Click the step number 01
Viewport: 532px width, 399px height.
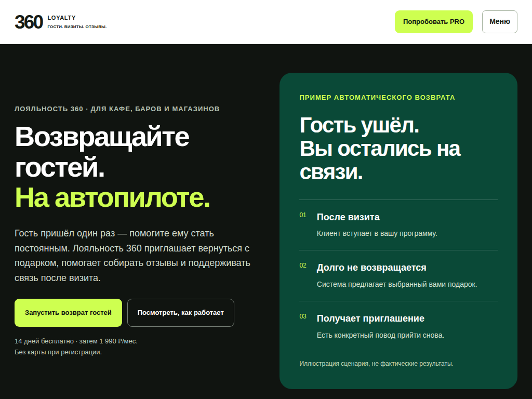[303, 215]
